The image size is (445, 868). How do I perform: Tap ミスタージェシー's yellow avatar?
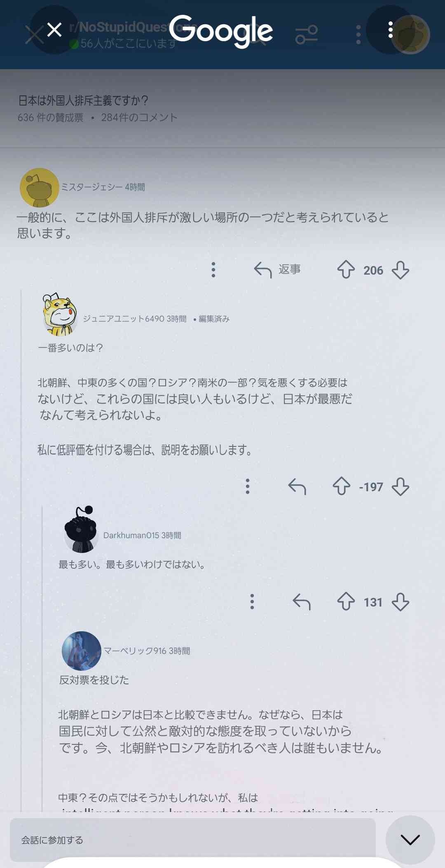click(40, 187)
